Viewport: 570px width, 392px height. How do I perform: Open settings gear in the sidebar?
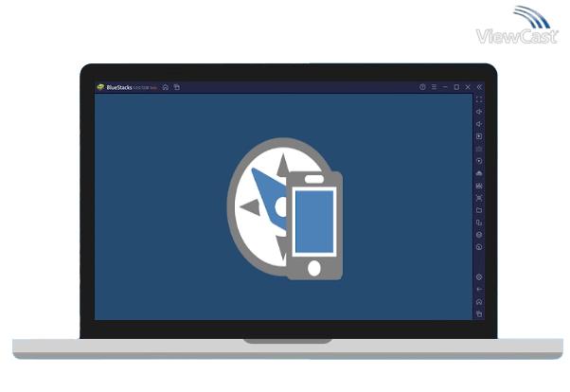[479, 276]
